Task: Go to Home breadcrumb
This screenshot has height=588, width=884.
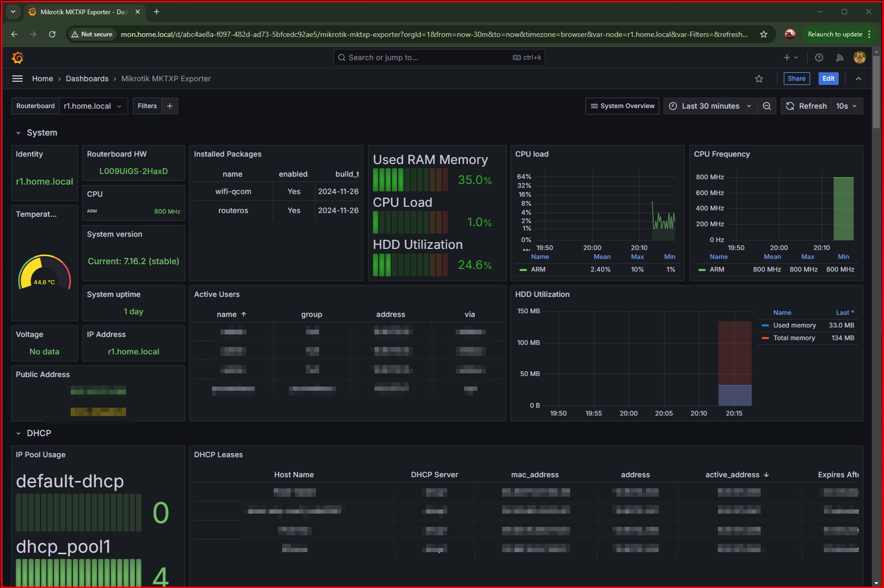Action: (x=43, y=79)
